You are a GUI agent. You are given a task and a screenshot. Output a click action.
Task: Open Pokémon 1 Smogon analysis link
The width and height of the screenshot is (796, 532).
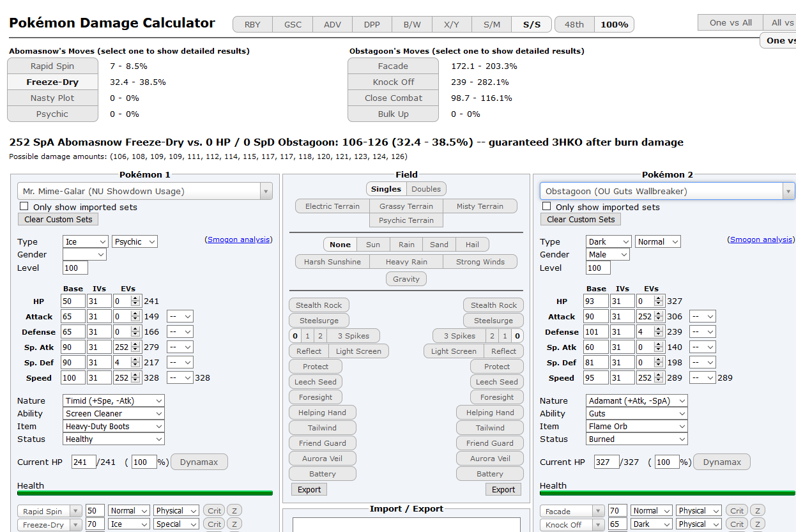(239, 239)
